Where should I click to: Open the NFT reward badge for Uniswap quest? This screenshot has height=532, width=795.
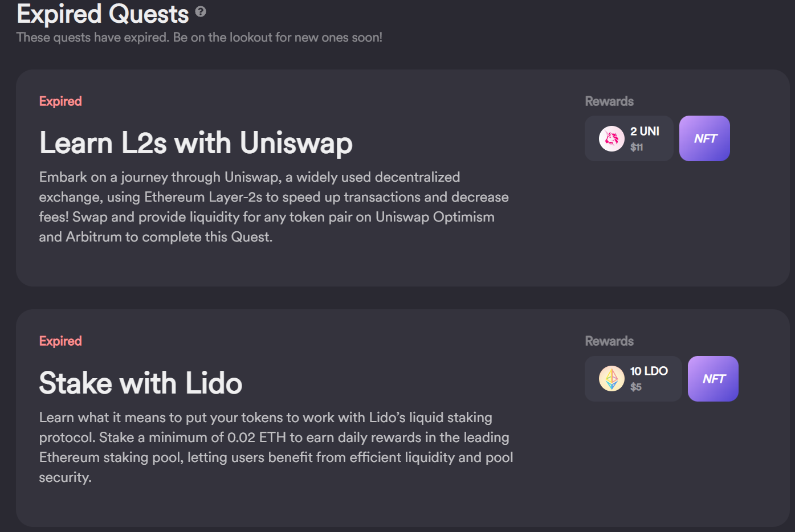click(x=704, y=138)
